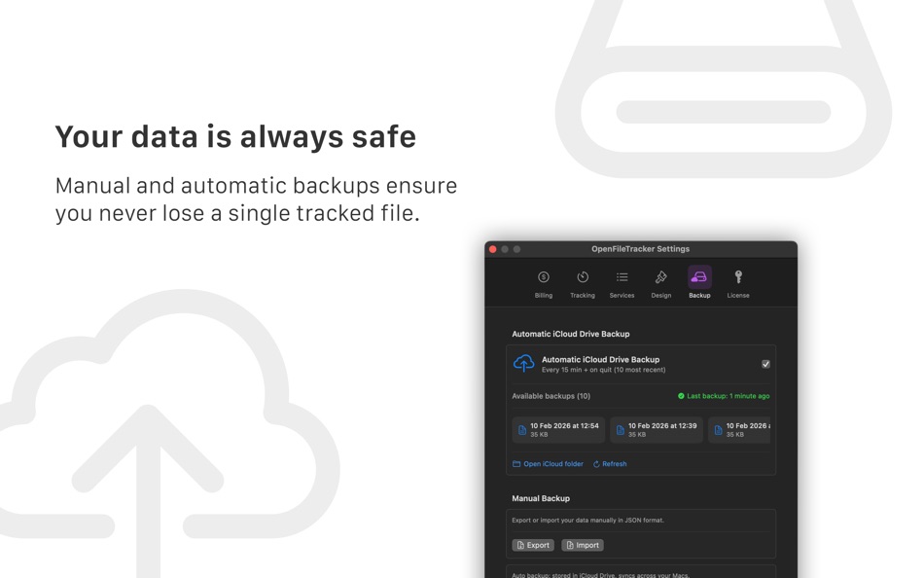The image size is (924, 578).
Task: Click the folder icon beside Open iCloud folder
Action: (516, 464)
